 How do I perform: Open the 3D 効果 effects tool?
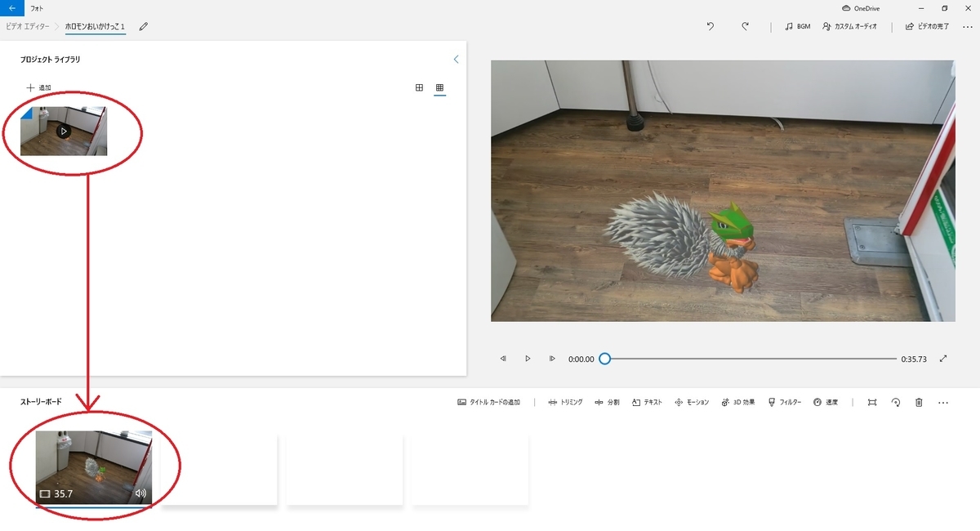click(x=738, y=403)
